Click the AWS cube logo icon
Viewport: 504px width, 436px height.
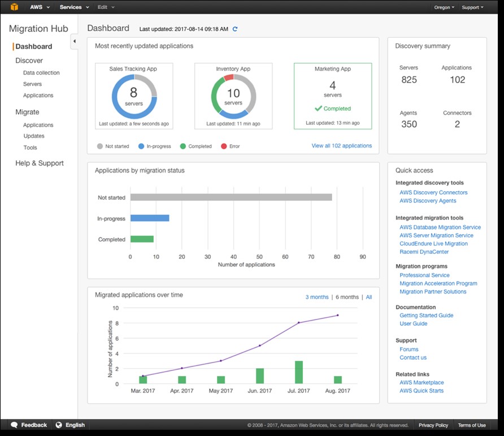tap(14, 7)
